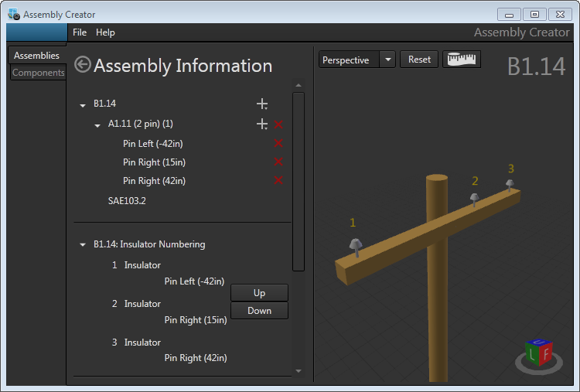This screenshot has width=580, height=392.
Task: Remove Pin Left (-42in) with red X
Action: 278,143
